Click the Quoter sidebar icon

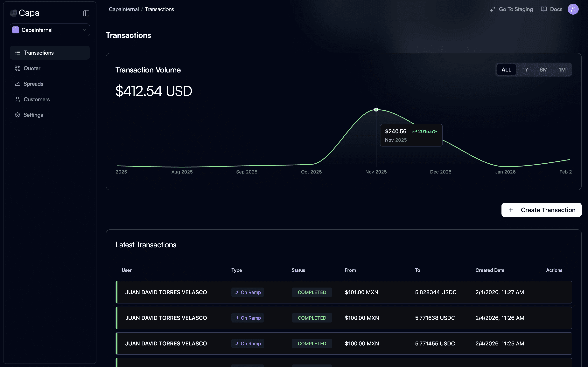(x=17, y=68)
